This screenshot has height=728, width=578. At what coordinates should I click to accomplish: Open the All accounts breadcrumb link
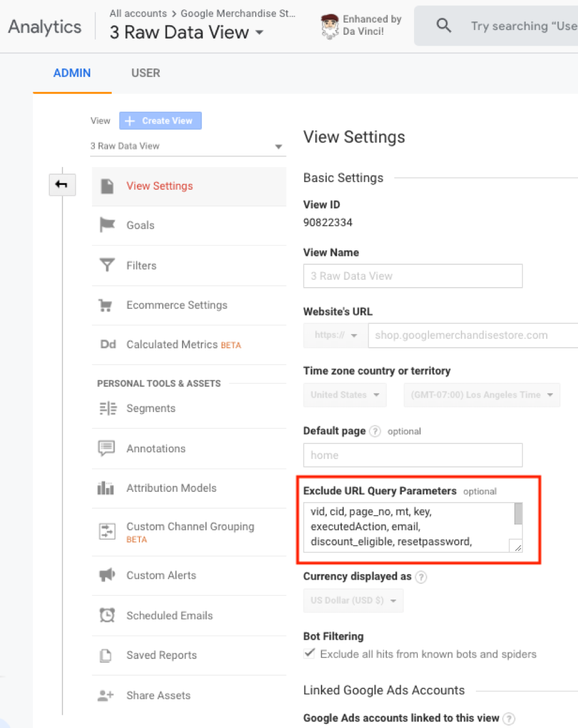click(137, 13)
